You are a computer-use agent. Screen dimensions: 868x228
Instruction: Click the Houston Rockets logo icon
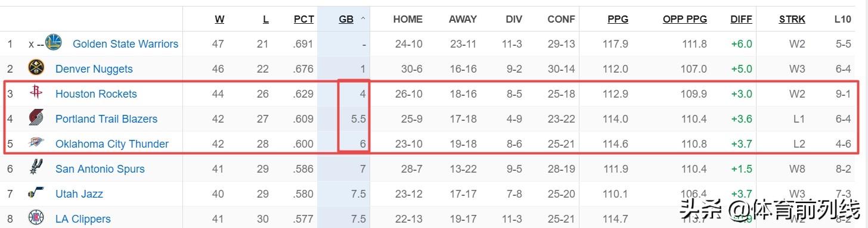pos(36,93)
